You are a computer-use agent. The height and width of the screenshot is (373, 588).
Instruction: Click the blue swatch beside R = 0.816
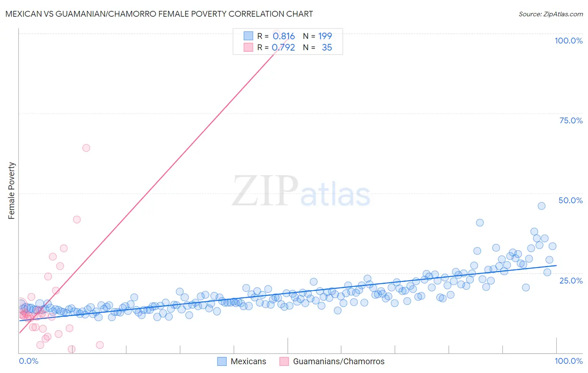tap(248, 36)
